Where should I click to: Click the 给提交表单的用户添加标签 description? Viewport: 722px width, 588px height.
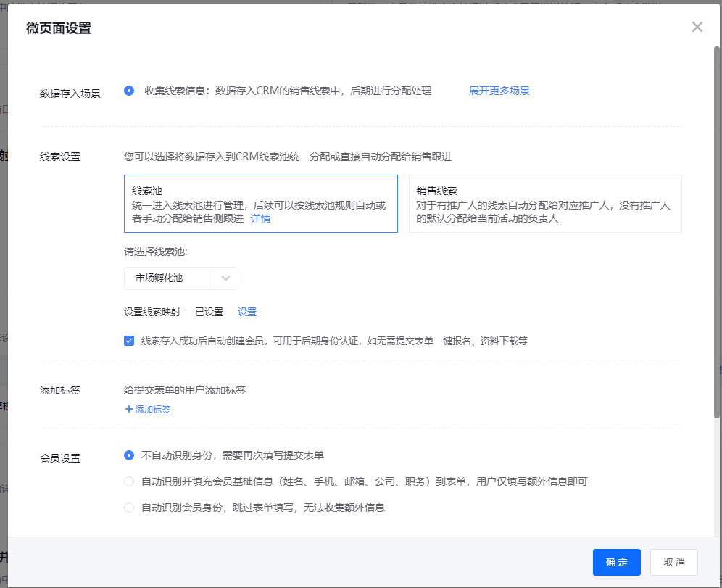185,391
